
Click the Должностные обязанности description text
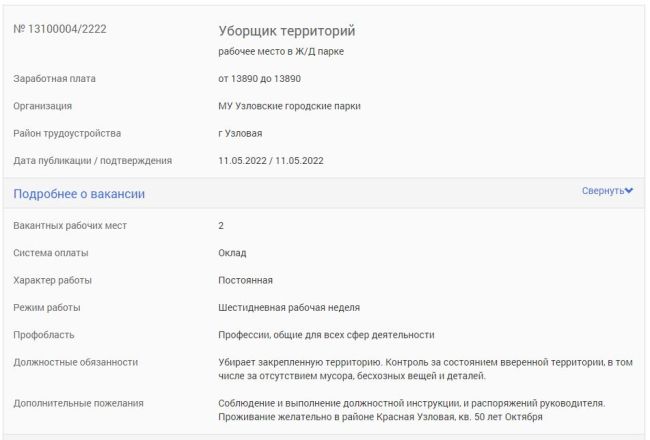(425, 369)
